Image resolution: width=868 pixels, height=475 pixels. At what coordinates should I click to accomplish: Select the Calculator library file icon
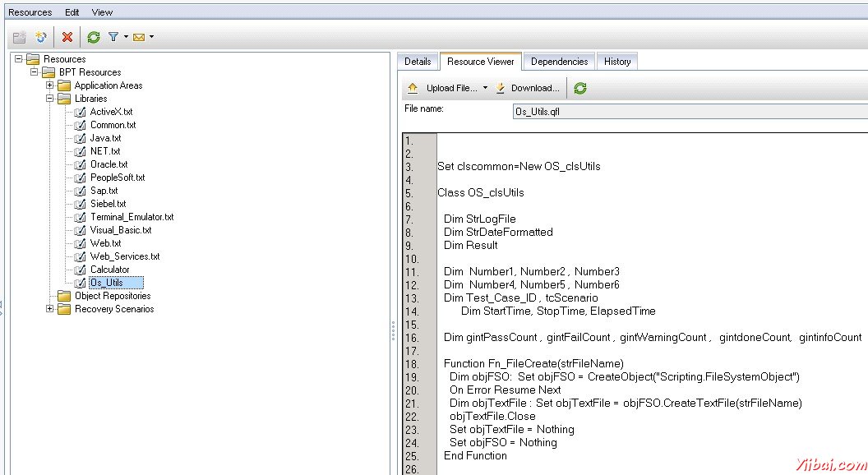click(80, 270)
